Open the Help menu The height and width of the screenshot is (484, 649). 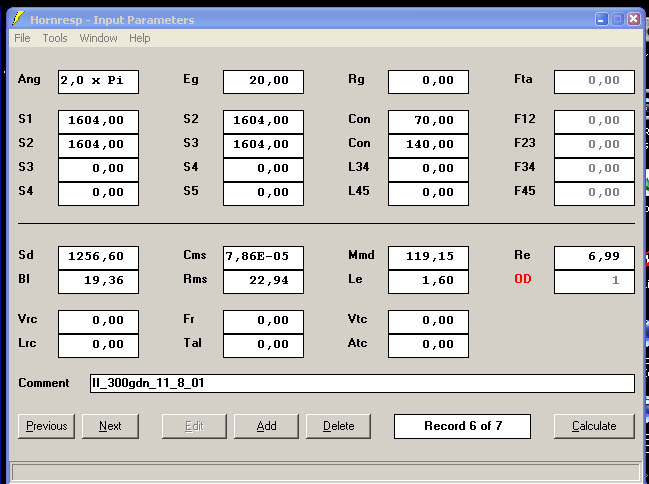coord(140,38)
